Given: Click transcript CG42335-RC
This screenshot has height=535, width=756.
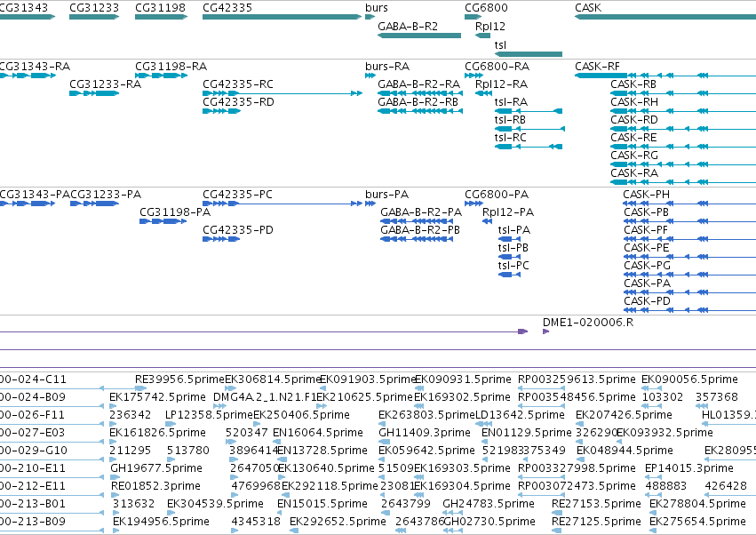Looking at the screenshot, I should coord(282,93).
